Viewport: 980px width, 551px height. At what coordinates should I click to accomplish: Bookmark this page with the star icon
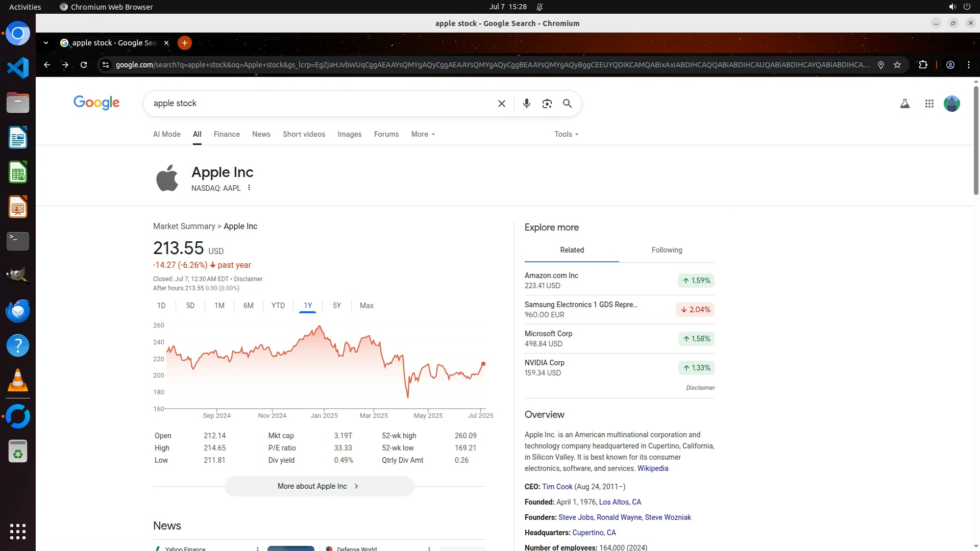[x=897, y=65]
